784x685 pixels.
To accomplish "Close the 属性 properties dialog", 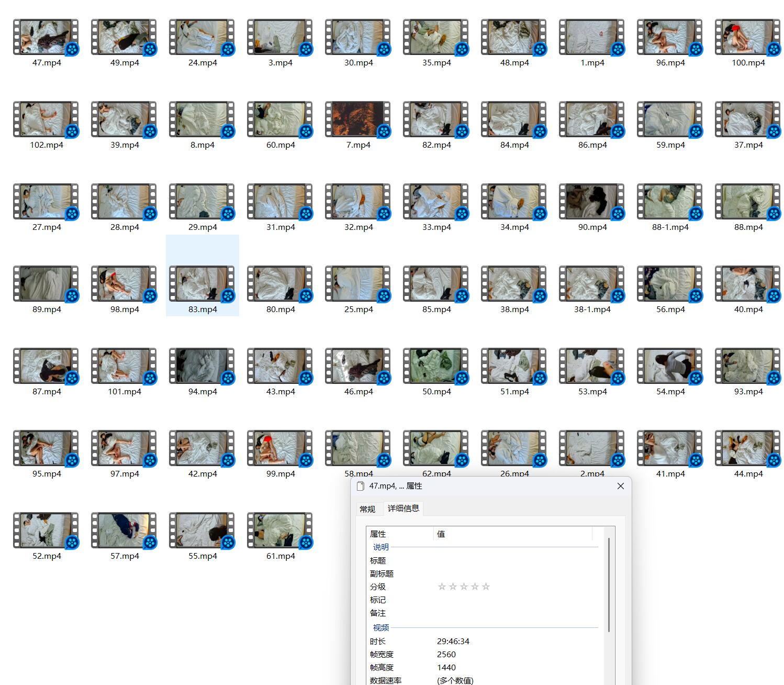I will 620,486.
